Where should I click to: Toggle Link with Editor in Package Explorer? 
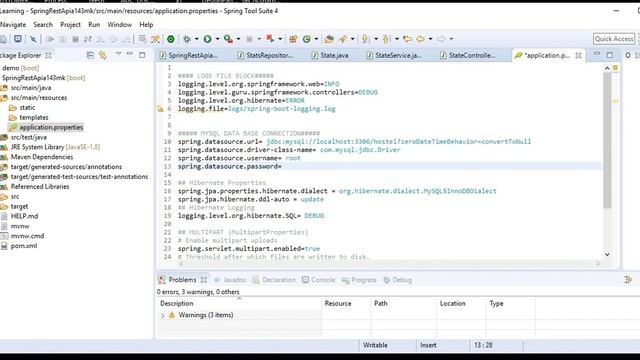pos(103,55)
